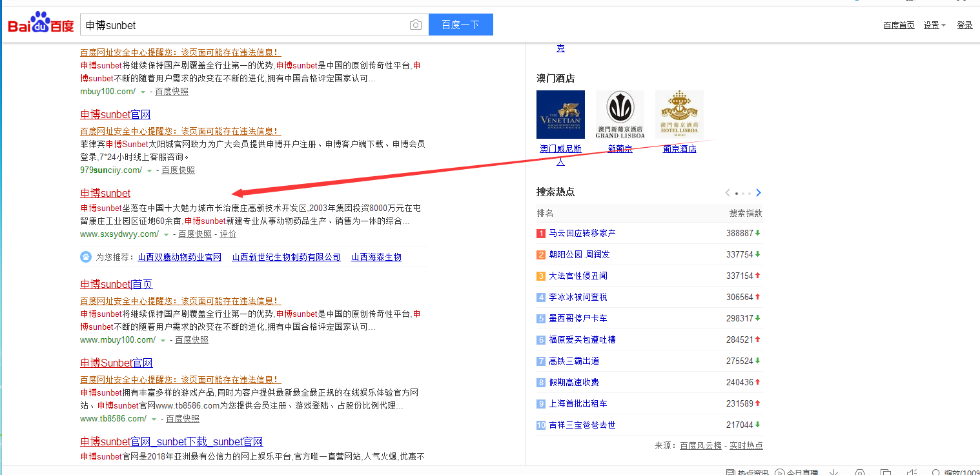Screen dimensions: 980x475
Task: Go to next page of 搜索热点
Action: click(759, 193)
